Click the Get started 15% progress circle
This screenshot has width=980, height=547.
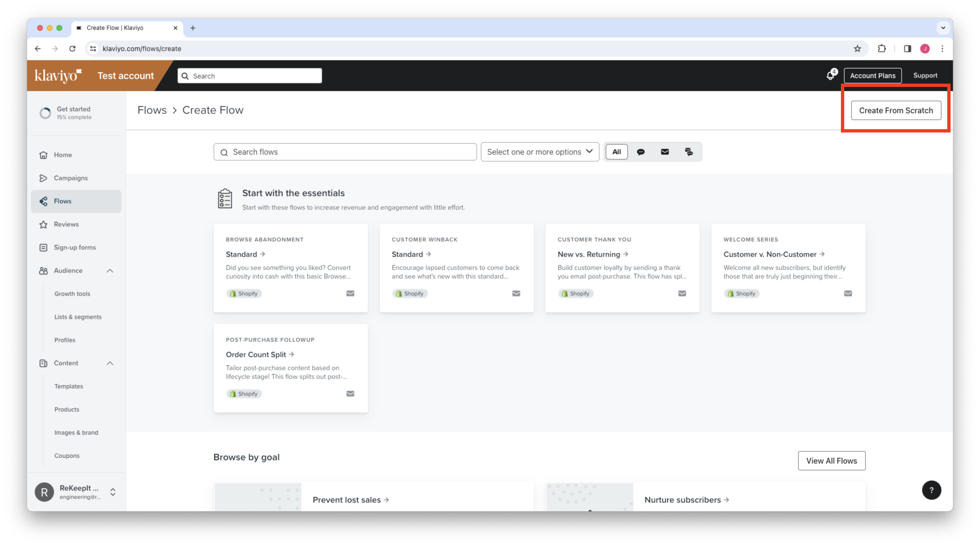(x=45, y=113)
